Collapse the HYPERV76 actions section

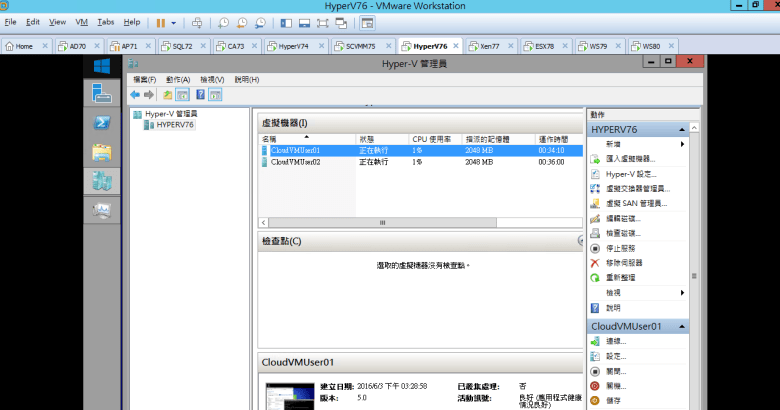click(x=682, y=130)
